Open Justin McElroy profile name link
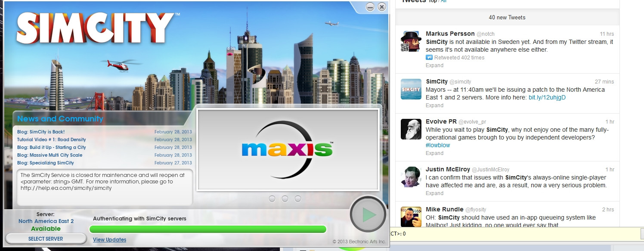Screen dimensions: 644x251 point(448,170)
